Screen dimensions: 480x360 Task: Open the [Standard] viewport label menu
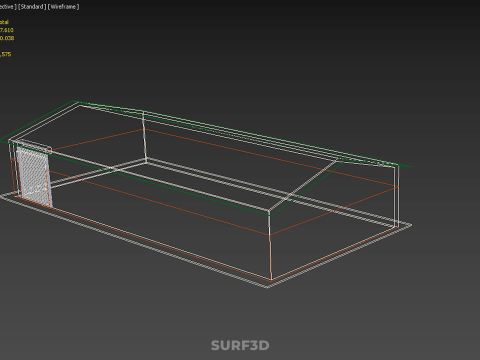[x=32, y=7]
